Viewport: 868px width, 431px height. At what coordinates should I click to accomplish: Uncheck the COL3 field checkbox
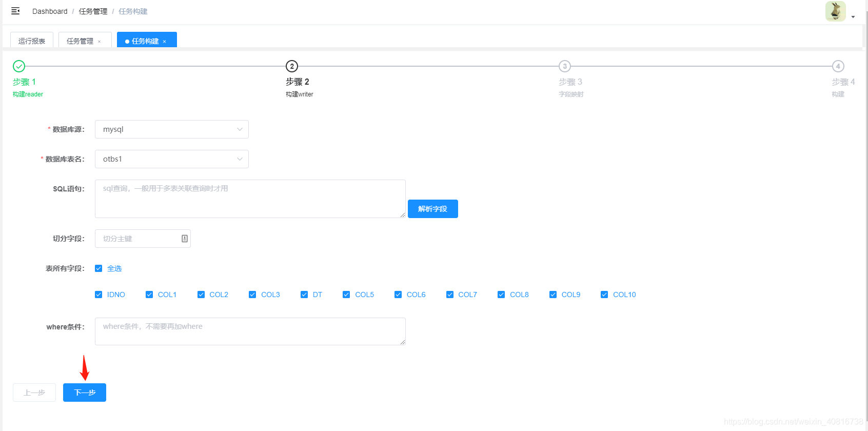tap(252, 295)
